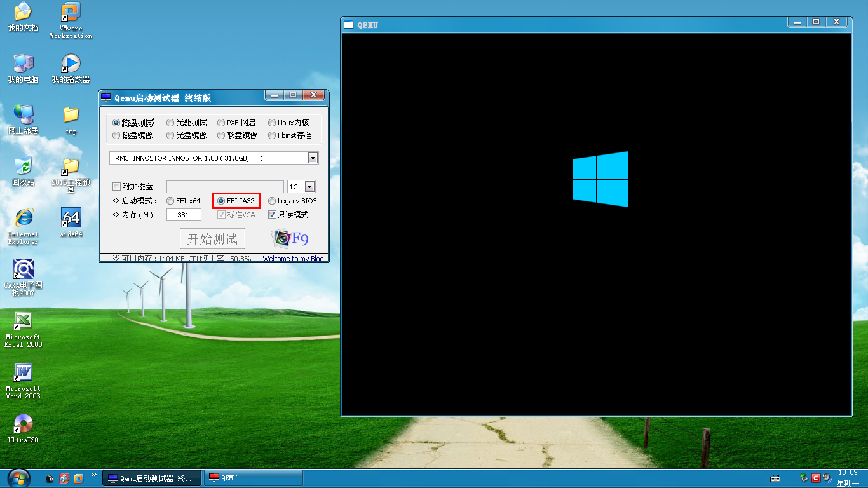Select PXE 网启 radio option

pyautogui.click(x=236, y=123)
